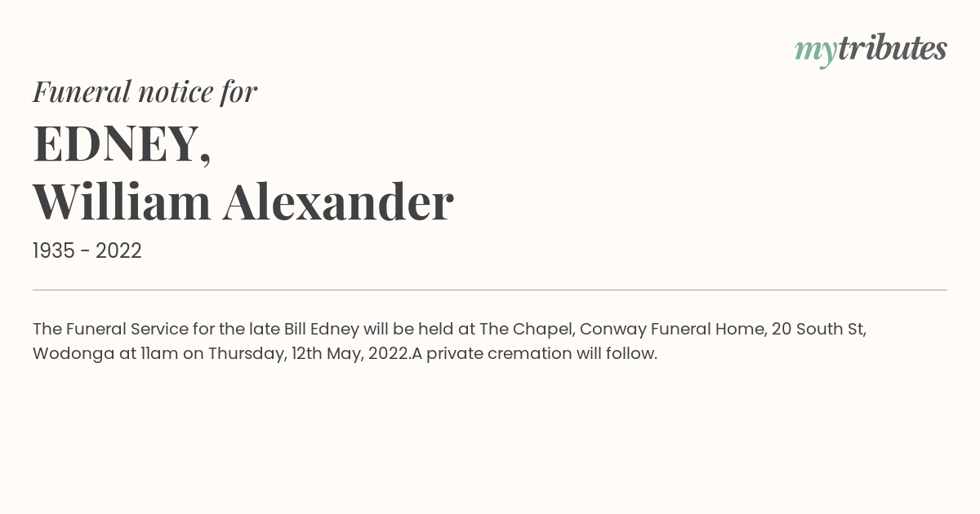Click the death year 2022 under the name
The image size is (980, 514).
coord(118,251)
